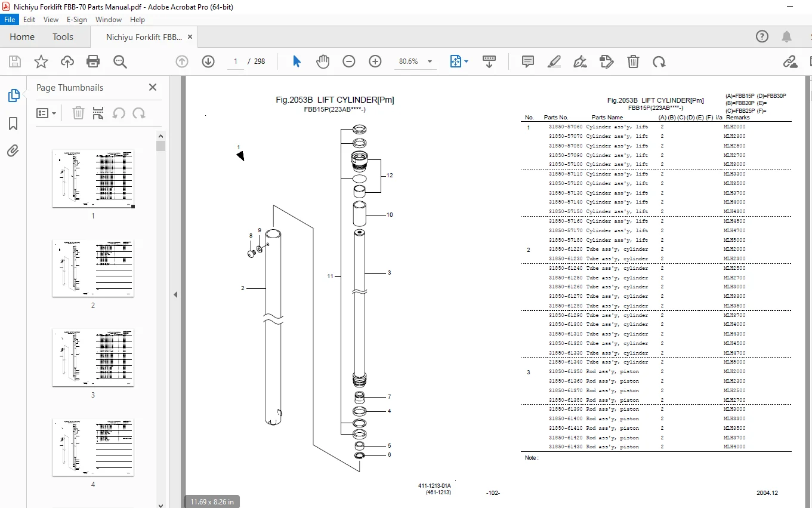Close the Nichiyu Forklift document tab
812x508 pixels.
190,37
